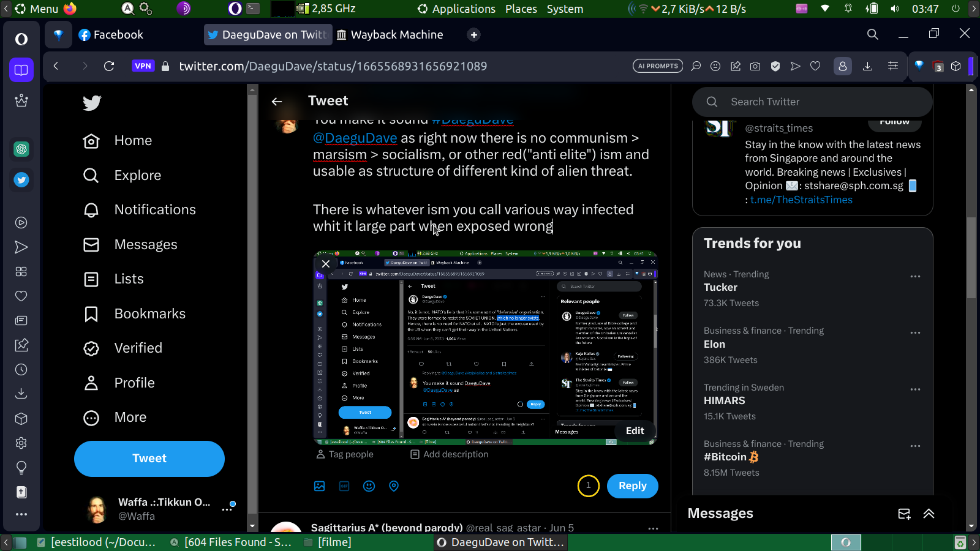
Task: Compose a new message in Messages drawer
Action: tap(904, 514)
